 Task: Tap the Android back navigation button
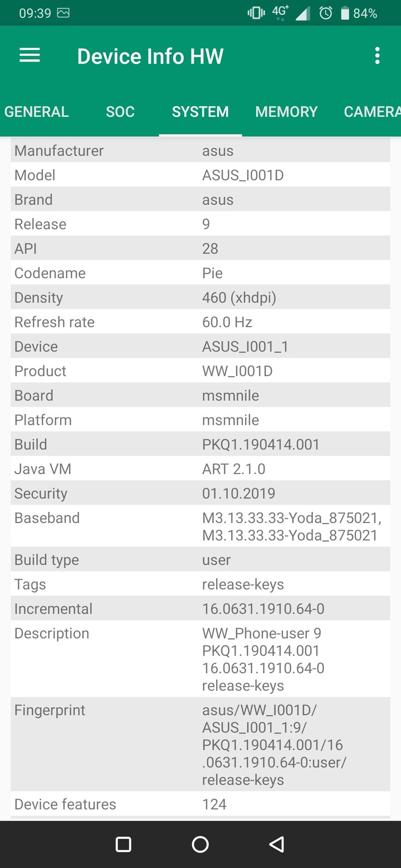click(277, 844)
